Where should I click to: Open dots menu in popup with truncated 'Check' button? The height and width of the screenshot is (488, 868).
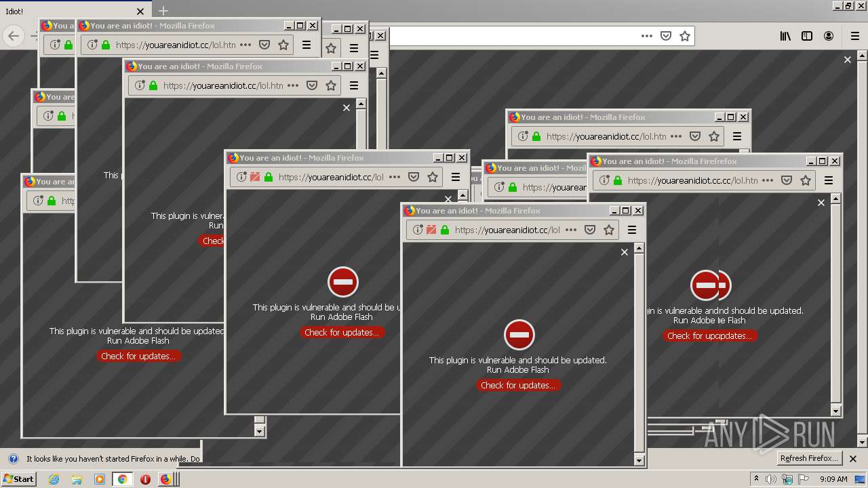(x=293, y=85)
